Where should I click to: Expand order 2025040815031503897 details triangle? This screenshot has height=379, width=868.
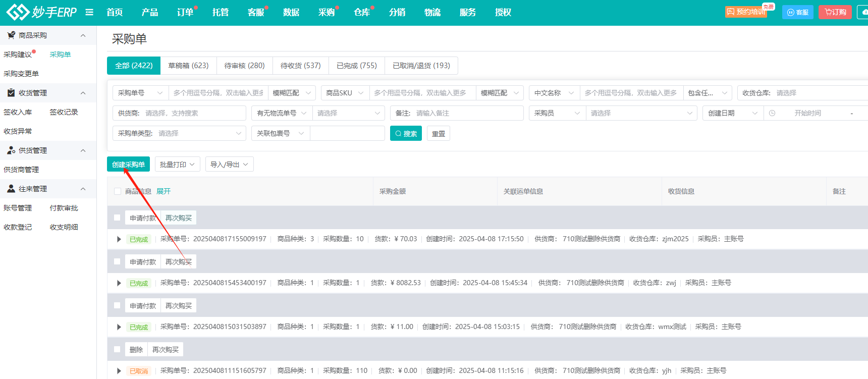[x=119, y=327]
